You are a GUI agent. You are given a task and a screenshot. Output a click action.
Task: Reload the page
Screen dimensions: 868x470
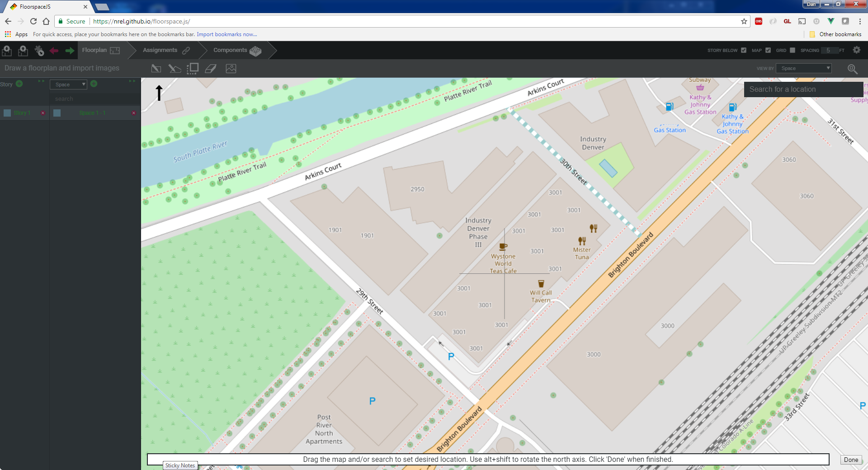(x=33, y=21)
